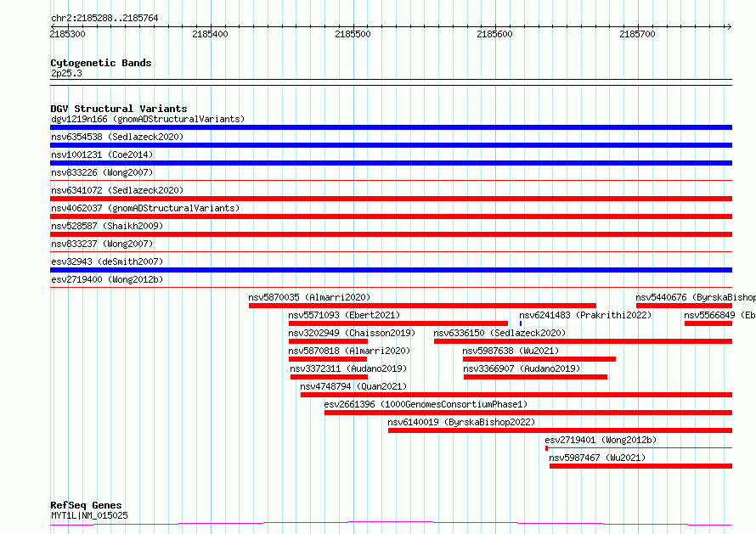Click the chr2:2185288..2185764 coordinates label
The height and width of the screenshot is (534, 756).
104,18
